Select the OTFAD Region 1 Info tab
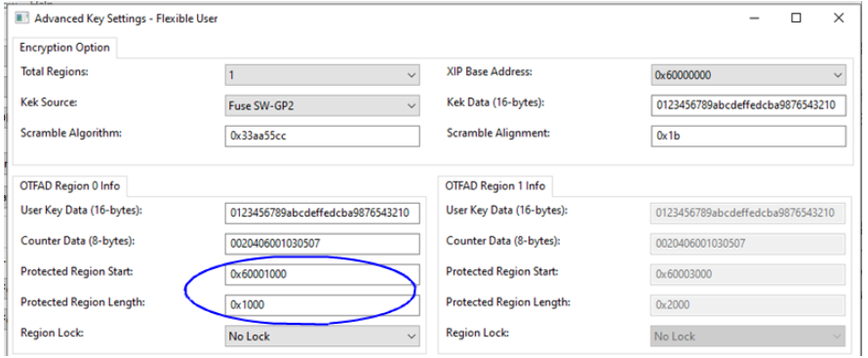This screenshot has width=868, height=358. [x=495, y=186]
